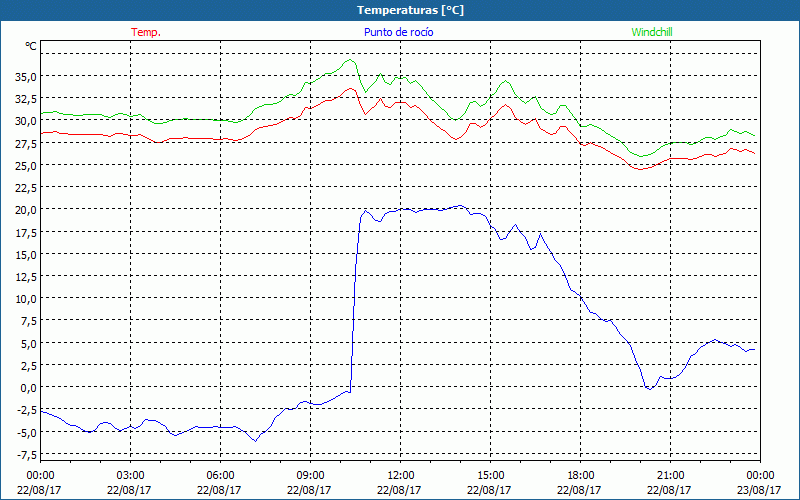
Task: Click the 21:00 22/08/17 time label
Action: [670, 483]
